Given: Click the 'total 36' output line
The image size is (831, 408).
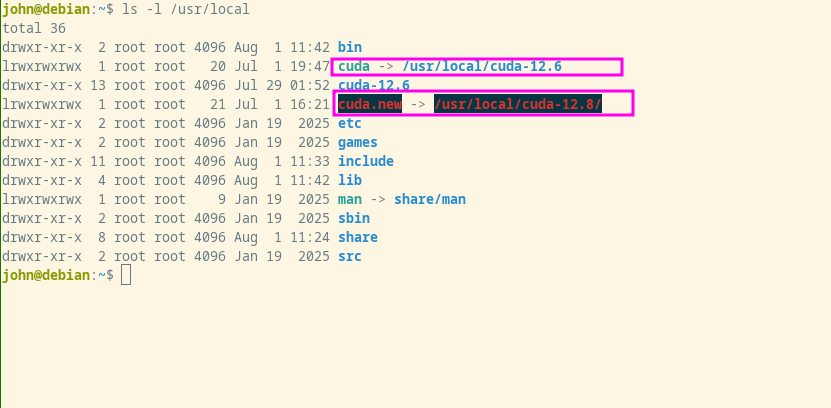Looking at the screenshot, I should coord(34,29).
